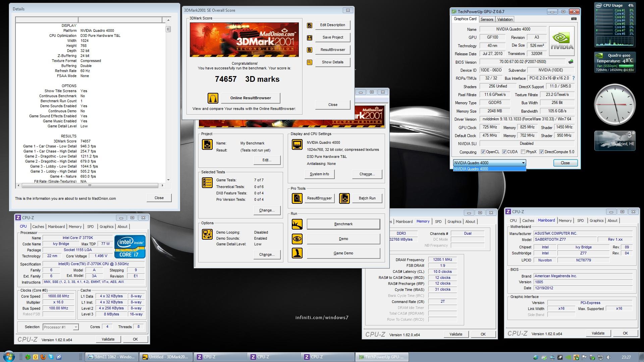Click the vertical scrollbar in the Details window
Screen dimensions: 644x362
click(x=168, y=101)
